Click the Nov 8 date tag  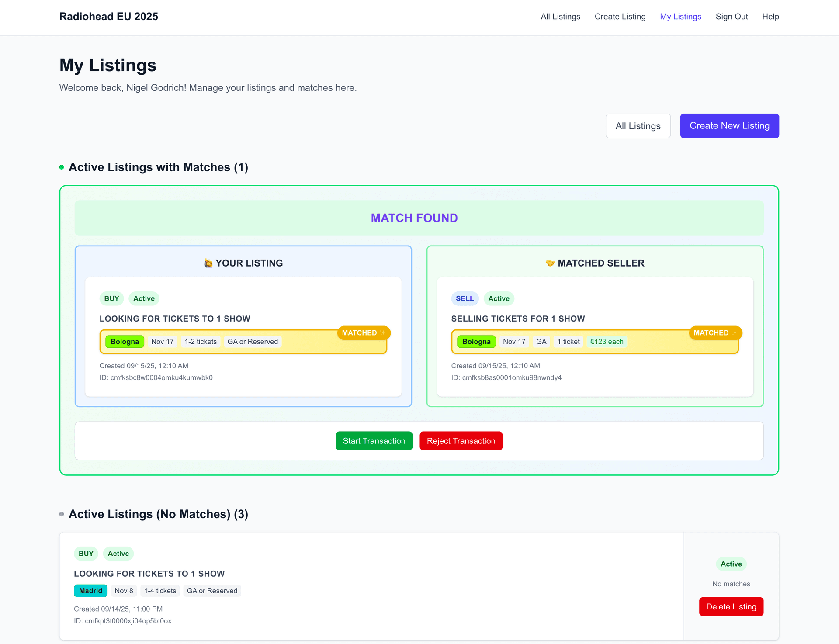(124, 591)
